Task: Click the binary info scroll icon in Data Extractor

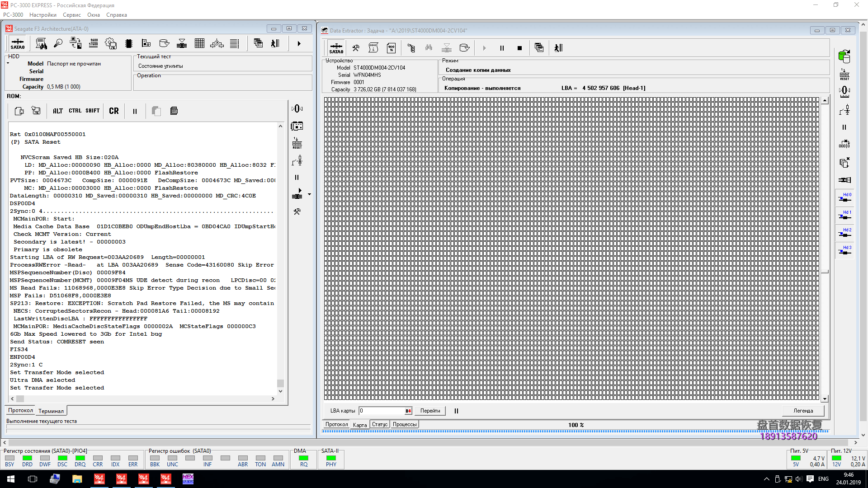Action: (373, 48)
